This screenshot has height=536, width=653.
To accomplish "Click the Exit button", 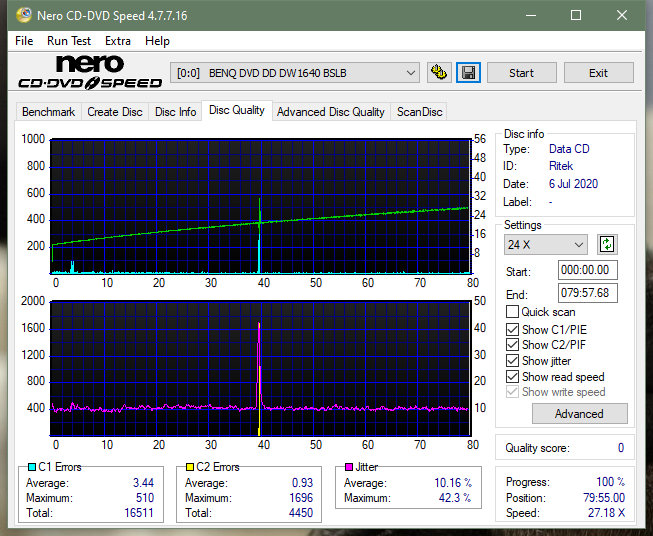I will click(598, 73).
